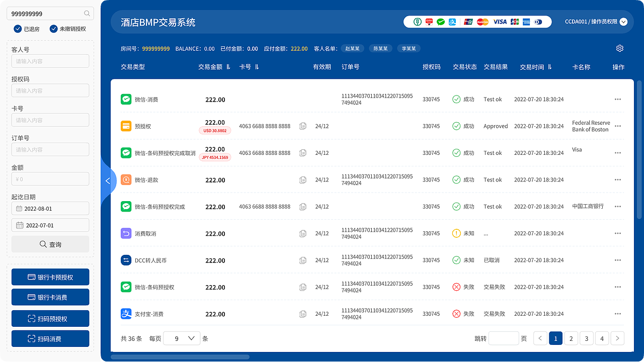Click the VISA logo in the header
The height and width of the screenshot is (362, 644).
pos(500,22)
